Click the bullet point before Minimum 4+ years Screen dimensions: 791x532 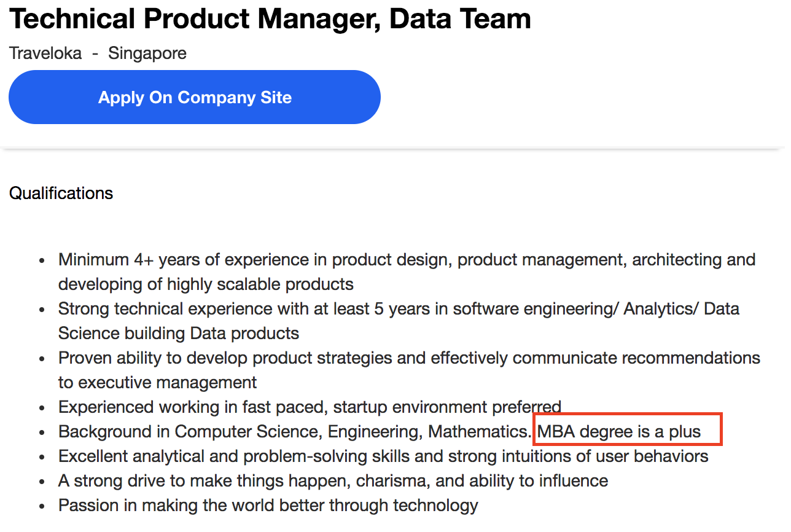(x=42, y=260)
